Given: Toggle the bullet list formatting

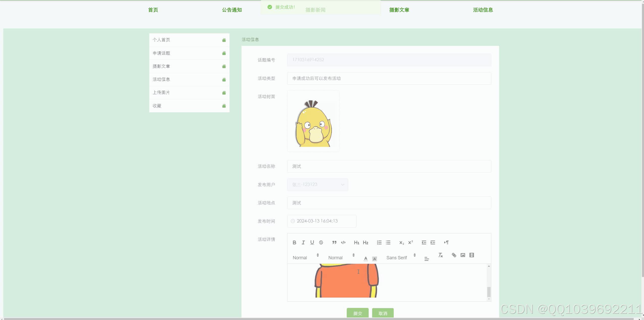Looking at the screenshot, I should click(388, 242).
